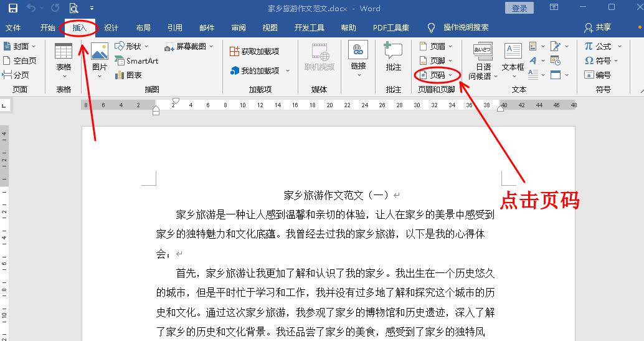Image resolution: width=644 pixels, height=341 pixels.
Task: Click the 共享 share button
Action: [x=598, y=28]
